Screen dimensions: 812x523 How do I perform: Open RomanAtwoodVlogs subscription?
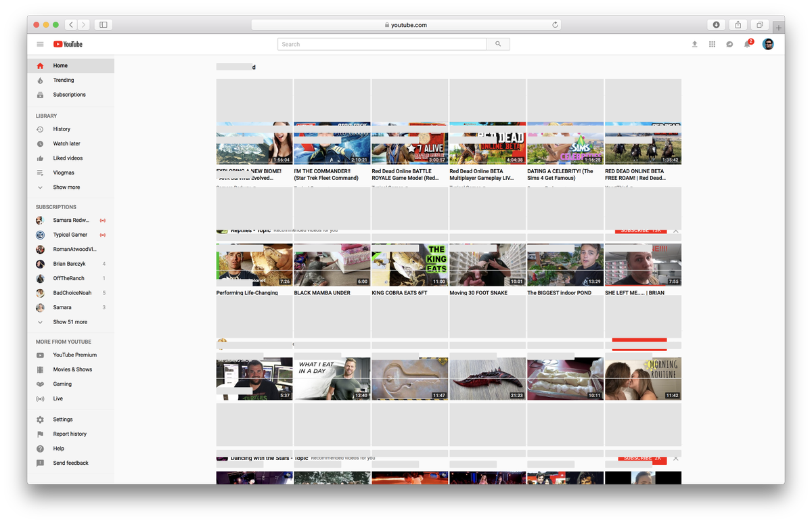[70, 250]
